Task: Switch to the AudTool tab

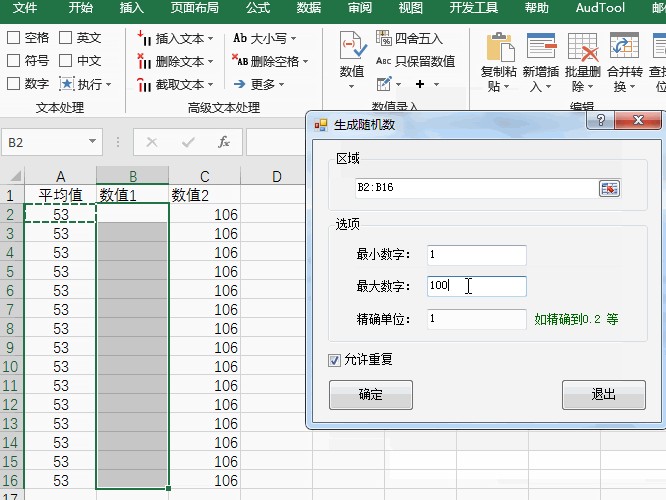Action: [600, 8]
